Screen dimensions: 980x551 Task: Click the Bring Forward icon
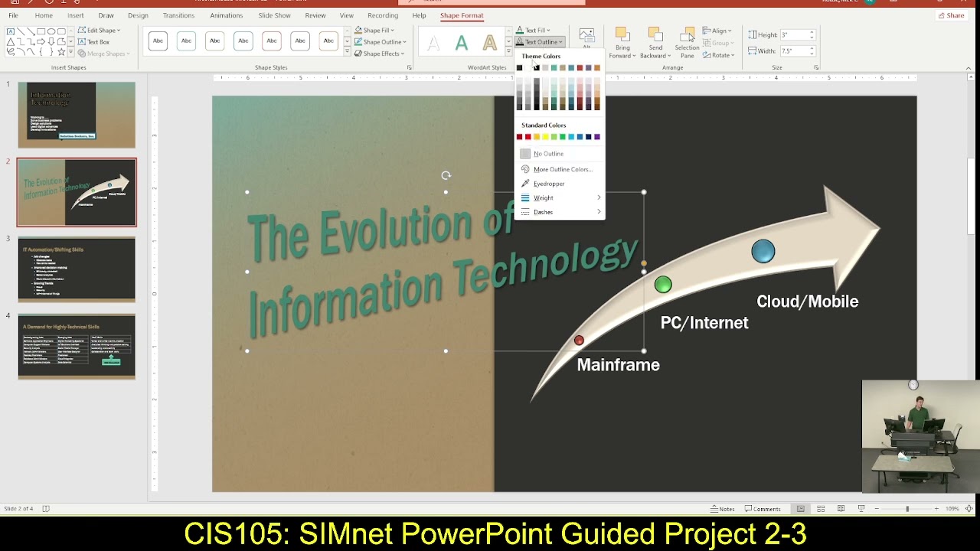click(622, 34)
